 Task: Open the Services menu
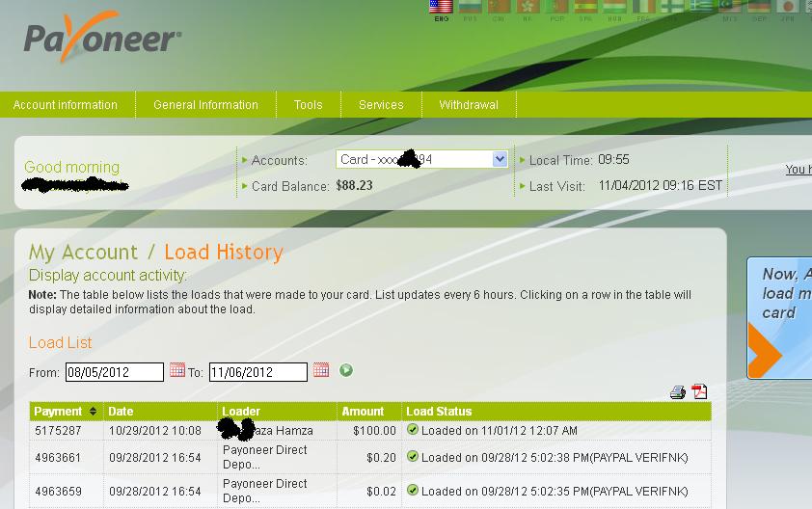[381, 105]
